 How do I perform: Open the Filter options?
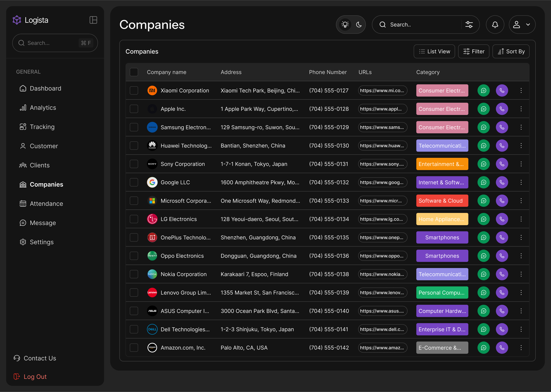(474, 51)
